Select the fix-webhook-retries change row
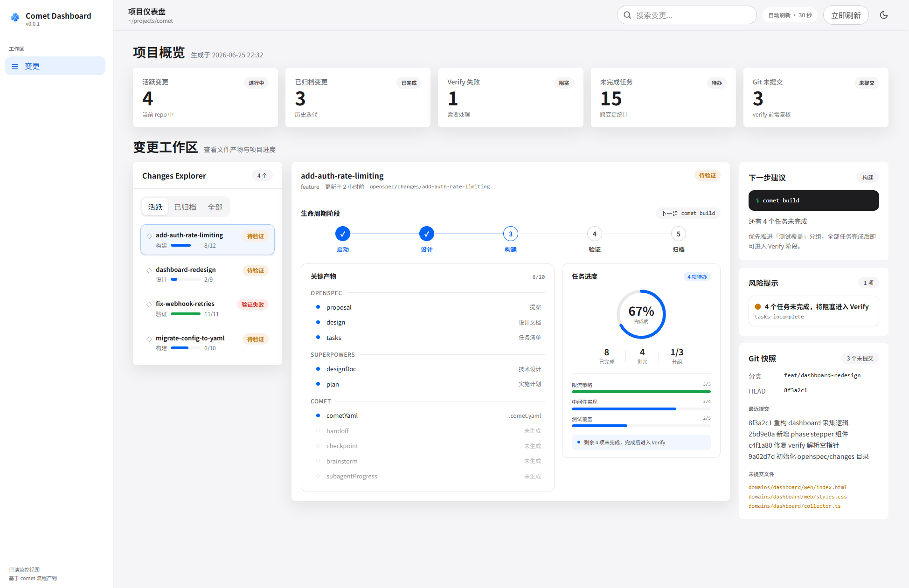909x588 pixels. pyautogui.click(x=208, y=308)
